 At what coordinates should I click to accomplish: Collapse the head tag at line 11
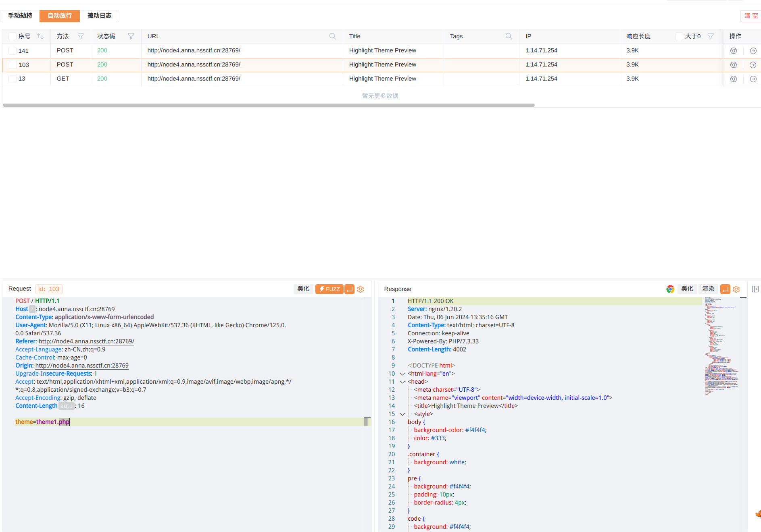(402, 382)
